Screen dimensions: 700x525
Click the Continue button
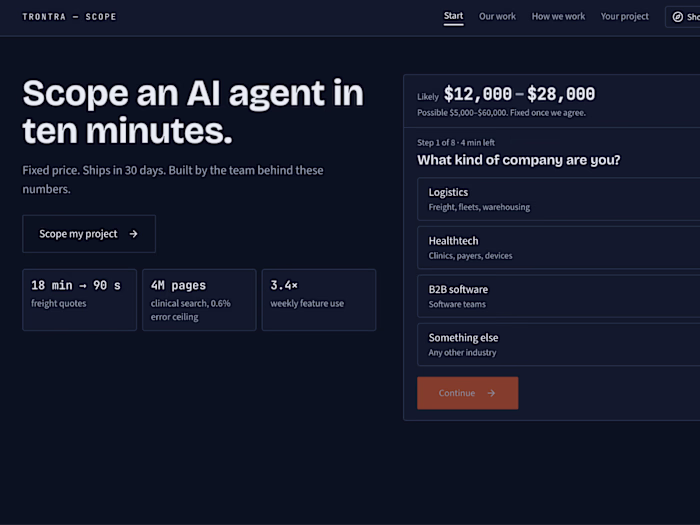tap(467, 393)
